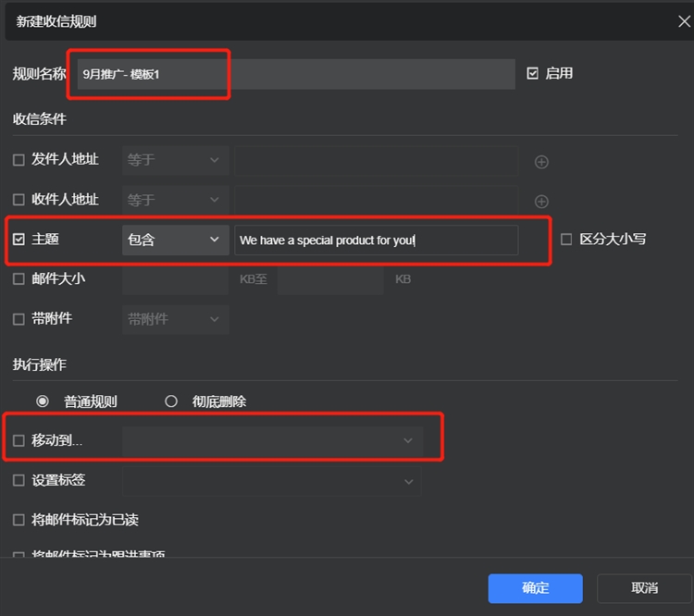Click the 规则名称 input field
This screenshot has width=694, height=616.
(x=296, y=74)
